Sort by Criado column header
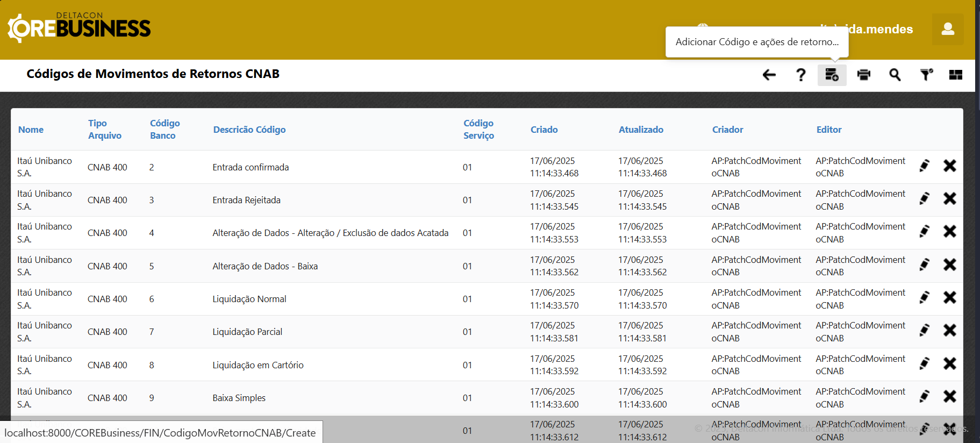The height and width of the screenshot is (443, 980). (544, 130)
